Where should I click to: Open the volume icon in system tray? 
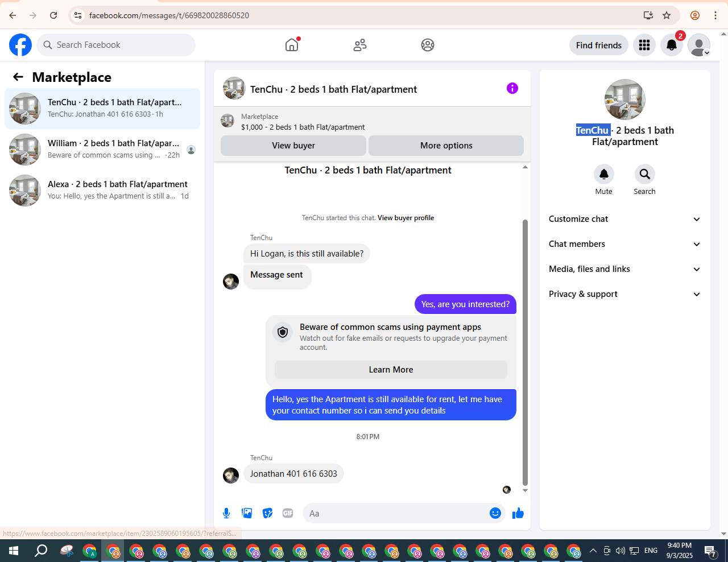pyautogui.click(x=621, y=551)
